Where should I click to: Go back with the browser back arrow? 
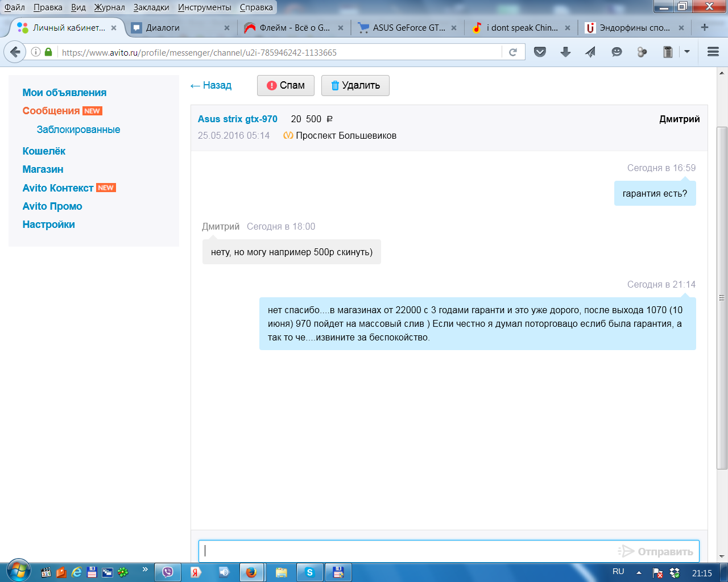15,52
